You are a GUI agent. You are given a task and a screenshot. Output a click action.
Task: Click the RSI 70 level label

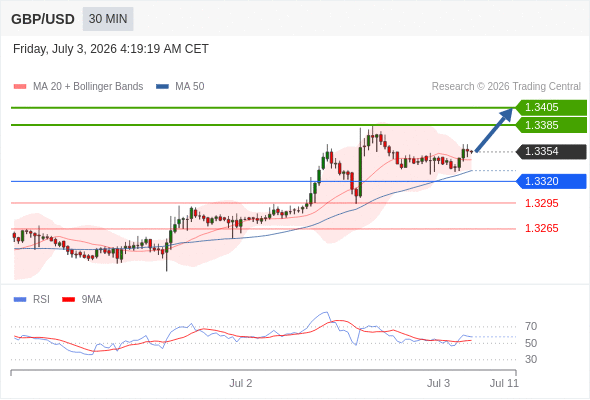click(531, 326)
